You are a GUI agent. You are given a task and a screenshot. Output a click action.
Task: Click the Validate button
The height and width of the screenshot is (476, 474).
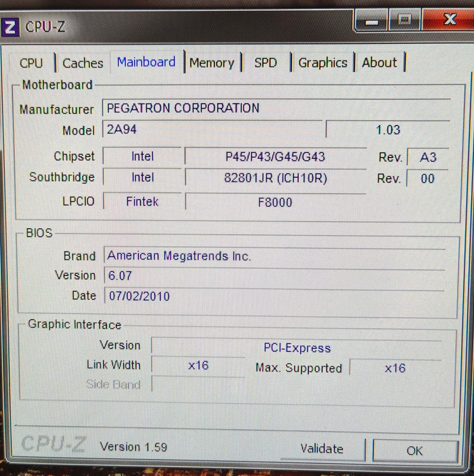(x=322, y=449)
